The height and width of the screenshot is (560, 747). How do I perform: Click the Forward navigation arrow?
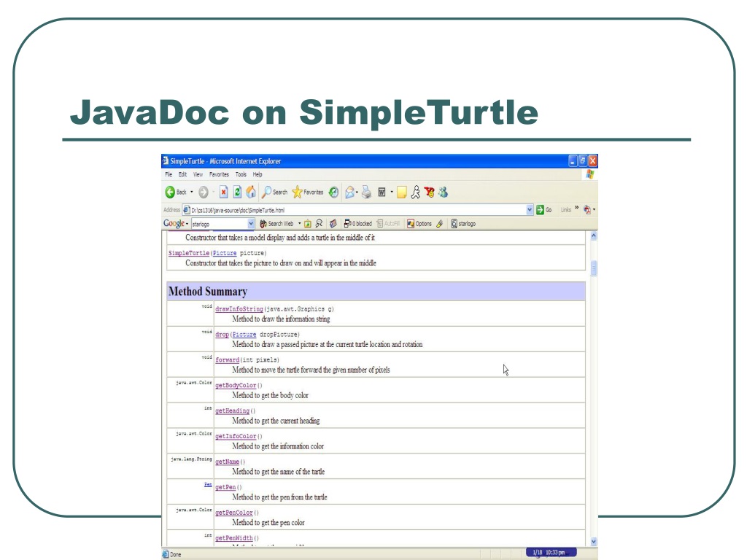[204, 192]
